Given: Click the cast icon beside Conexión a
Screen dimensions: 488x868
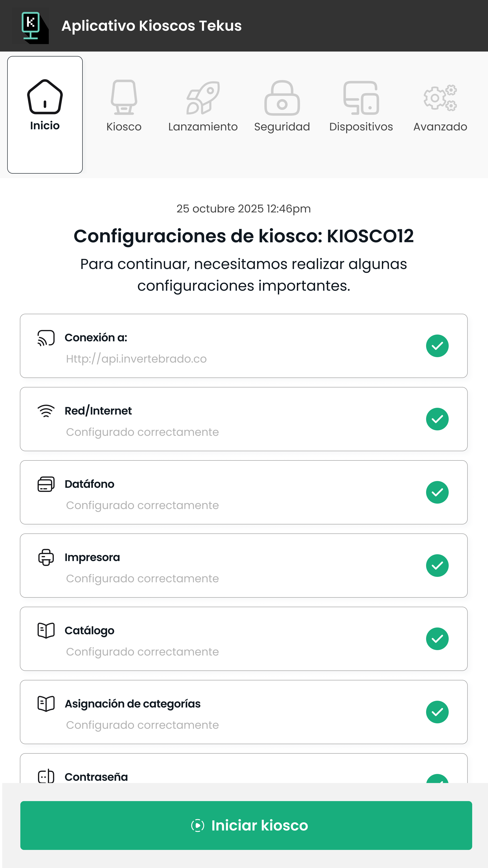Looking at the screenshot, I should click(x=46, y=338).
